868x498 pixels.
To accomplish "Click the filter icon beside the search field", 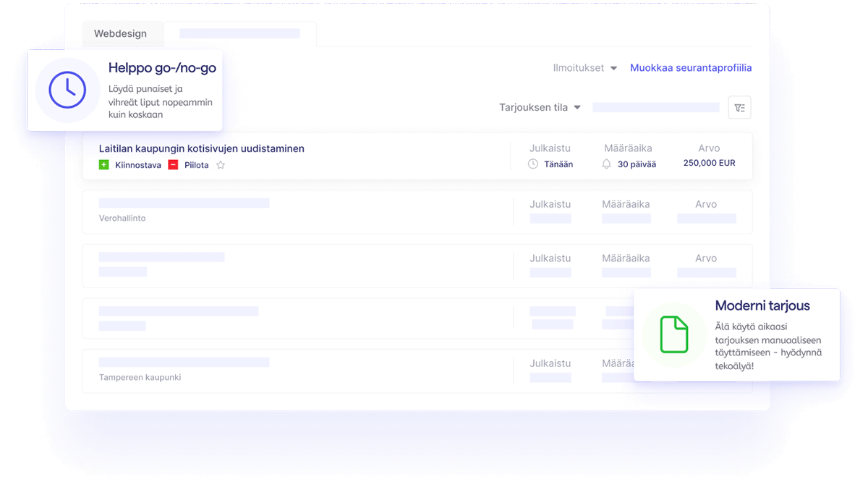I will click(x=739, y=106).
